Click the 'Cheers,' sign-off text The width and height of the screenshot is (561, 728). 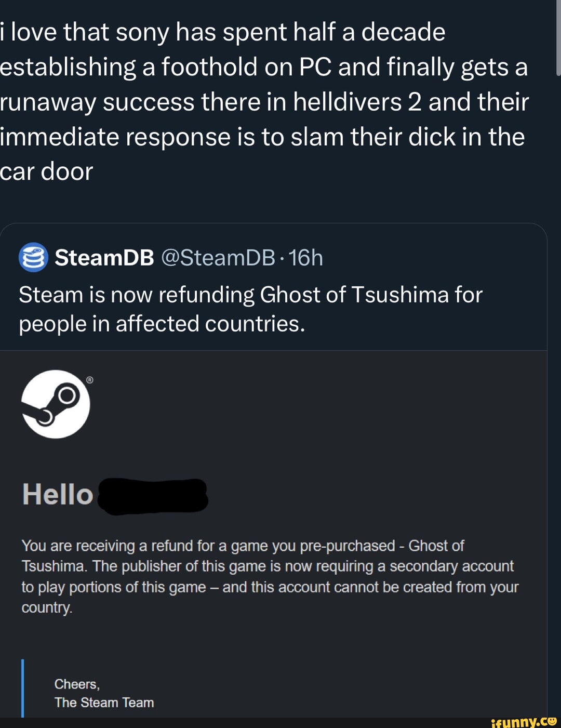point(77,684)
